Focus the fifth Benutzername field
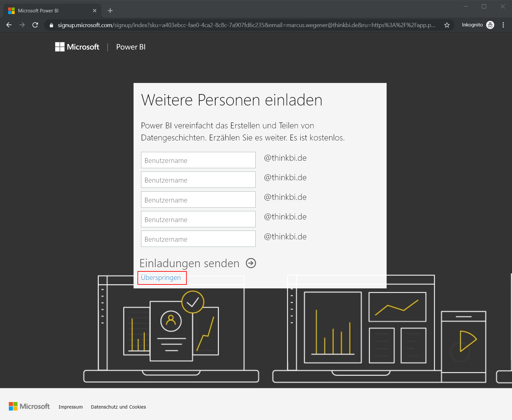The width and height of the screenshot is (512, 420). [x=198, y=239]
